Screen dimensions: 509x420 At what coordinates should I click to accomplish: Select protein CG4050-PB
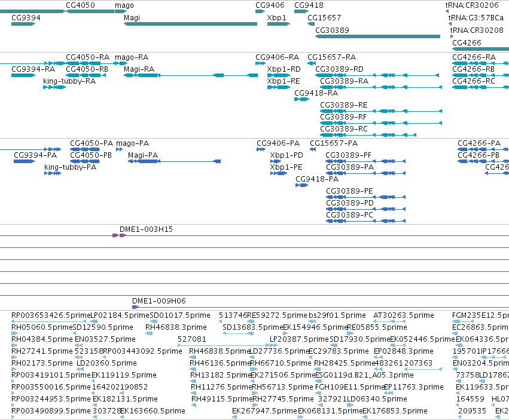point(85,161)
